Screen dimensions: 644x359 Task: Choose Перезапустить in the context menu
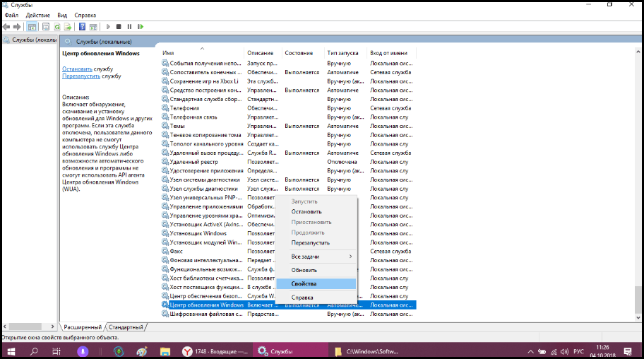316,243
